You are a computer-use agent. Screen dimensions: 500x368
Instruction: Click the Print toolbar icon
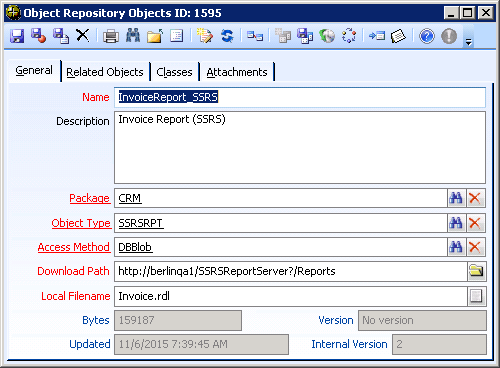click(x=111, y=36)
